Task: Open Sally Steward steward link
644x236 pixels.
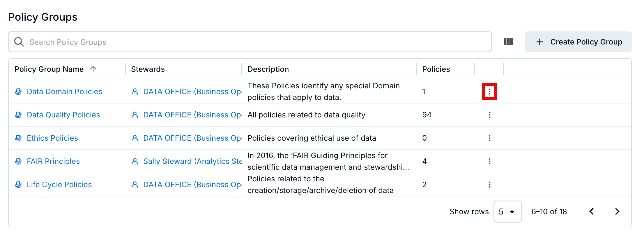Action: pos(192,161)
